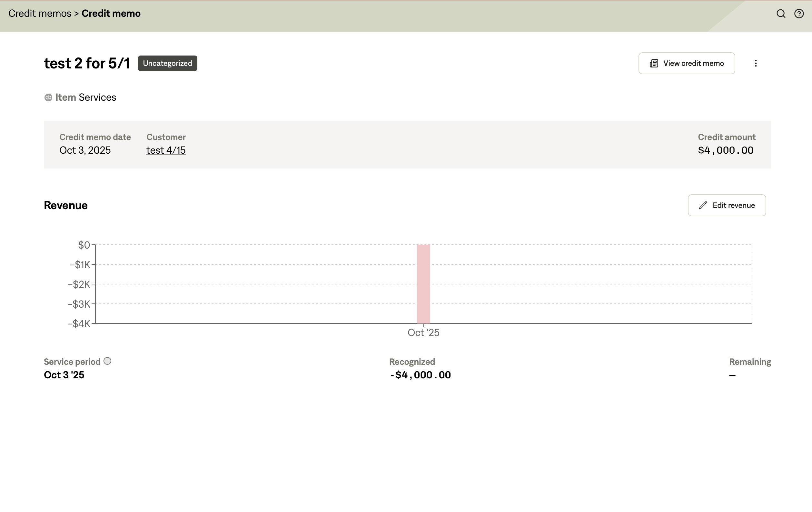Click the Services item name

97,97
